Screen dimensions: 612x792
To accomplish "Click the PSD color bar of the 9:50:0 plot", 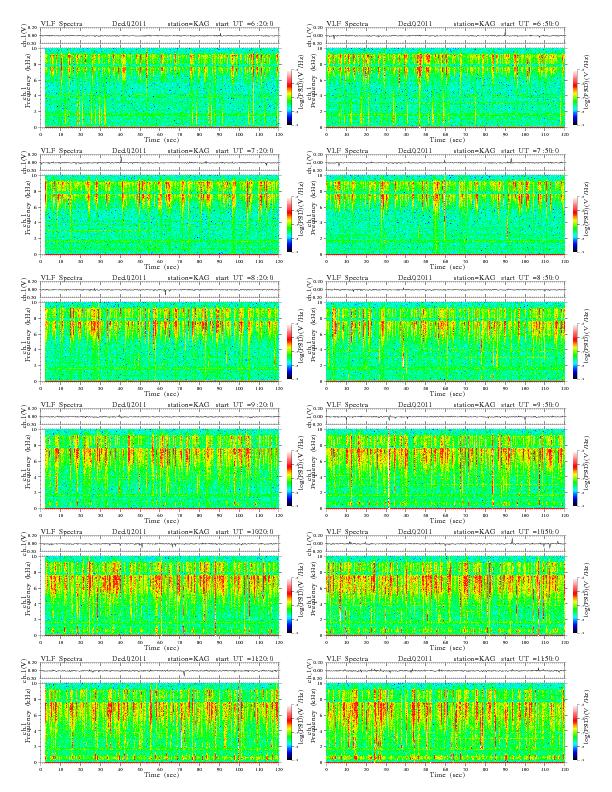I will point(575,478).
